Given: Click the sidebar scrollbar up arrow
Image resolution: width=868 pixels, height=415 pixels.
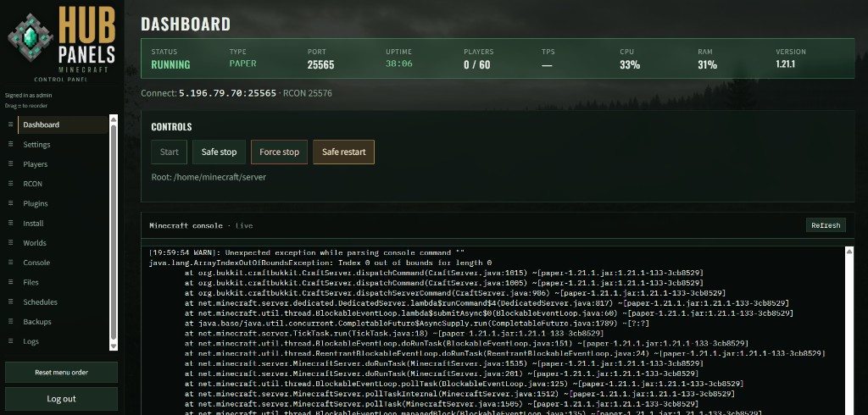Looking at the screenshot, I should [x=114, y=119].
